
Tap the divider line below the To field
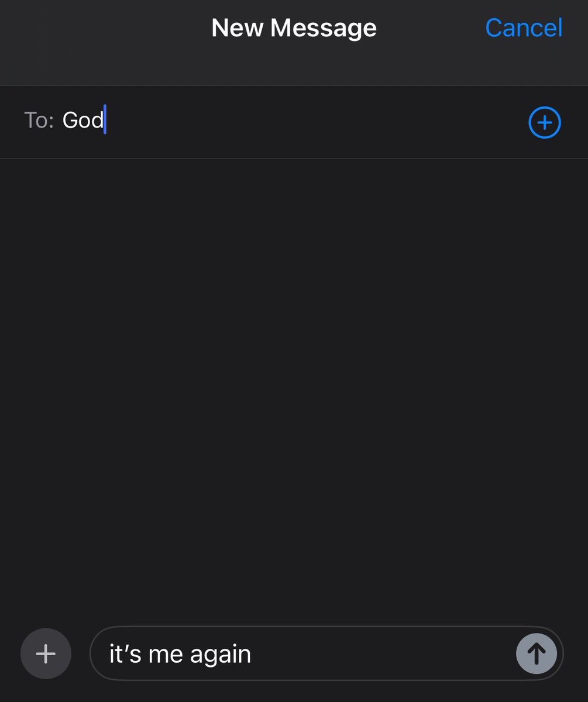click(x=294, y=158)
